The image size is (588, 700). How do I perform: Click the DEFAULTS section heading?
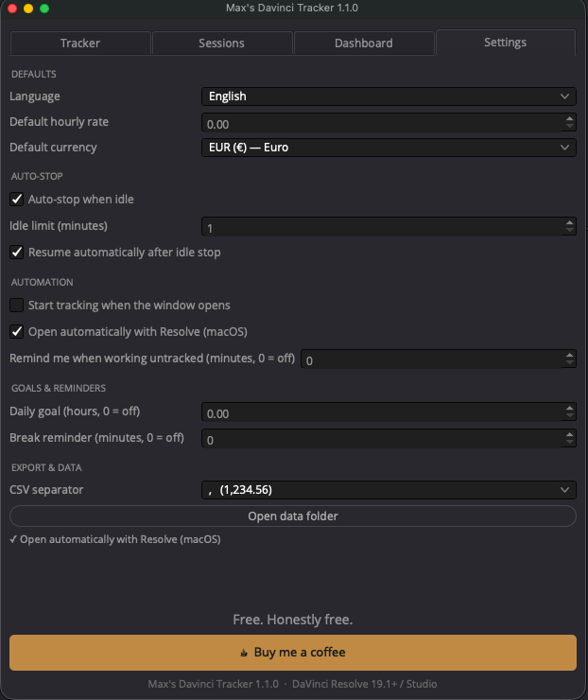point(34,74)
